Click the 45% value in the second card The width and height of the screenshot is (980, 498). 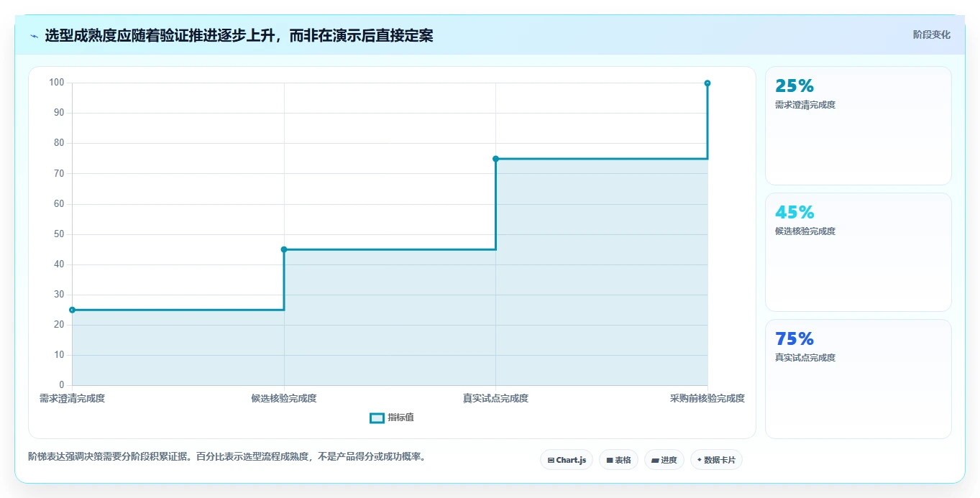(x=794, y=213)
